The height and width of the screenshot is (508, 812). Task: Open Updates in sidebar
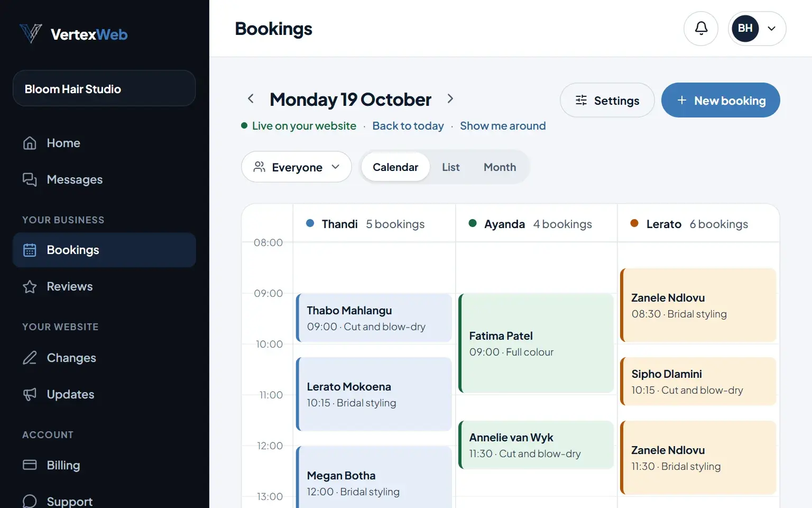point(104,394)
